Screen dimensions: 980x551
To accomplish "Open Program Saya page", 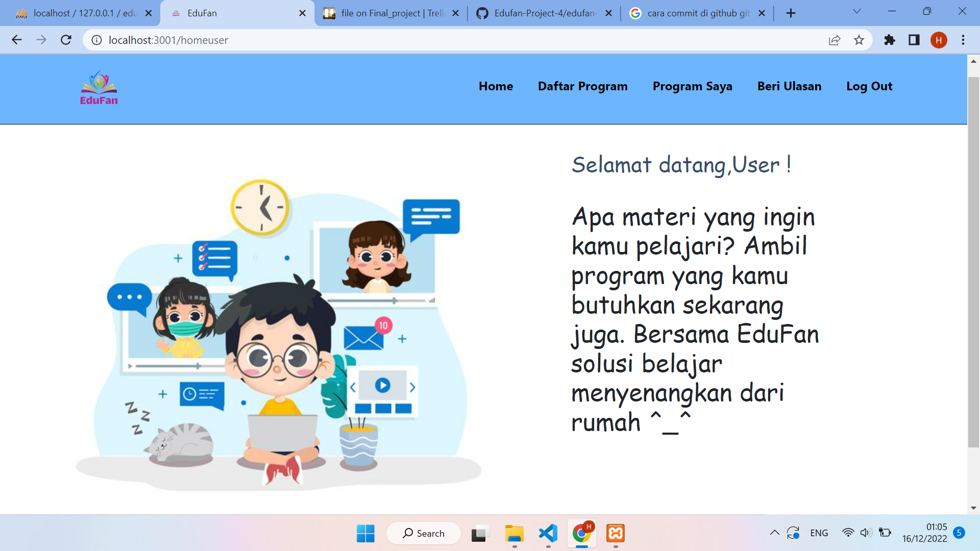I will pyautogui.click(x=693, y=86).
